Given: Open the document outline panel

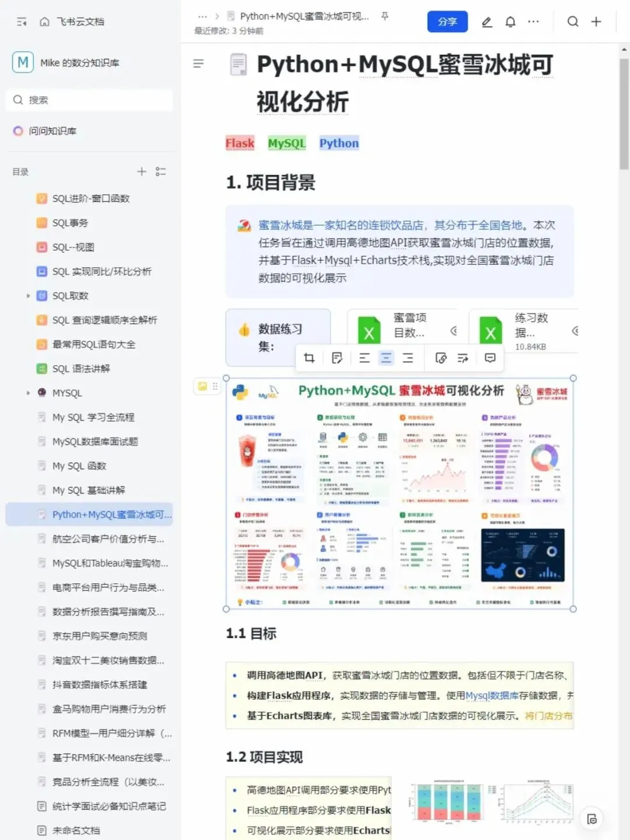Looking at the screenshot, I should tap(198, 63).
